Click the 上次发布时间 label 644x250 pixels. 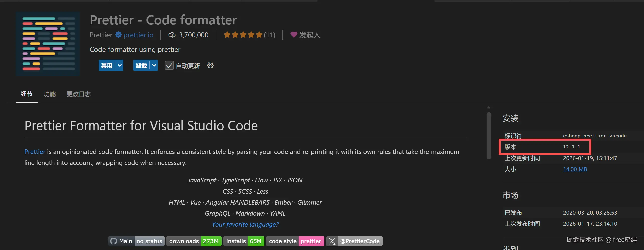[x=522, y=224]
